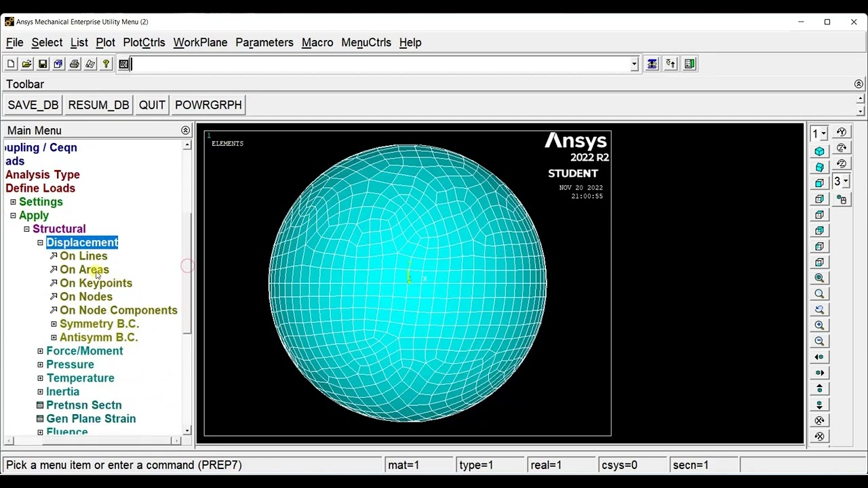Image resolution: width=868 pixels, height=488 pixels.
Task: Expand the Temperature node
Action: coord(40,378)
